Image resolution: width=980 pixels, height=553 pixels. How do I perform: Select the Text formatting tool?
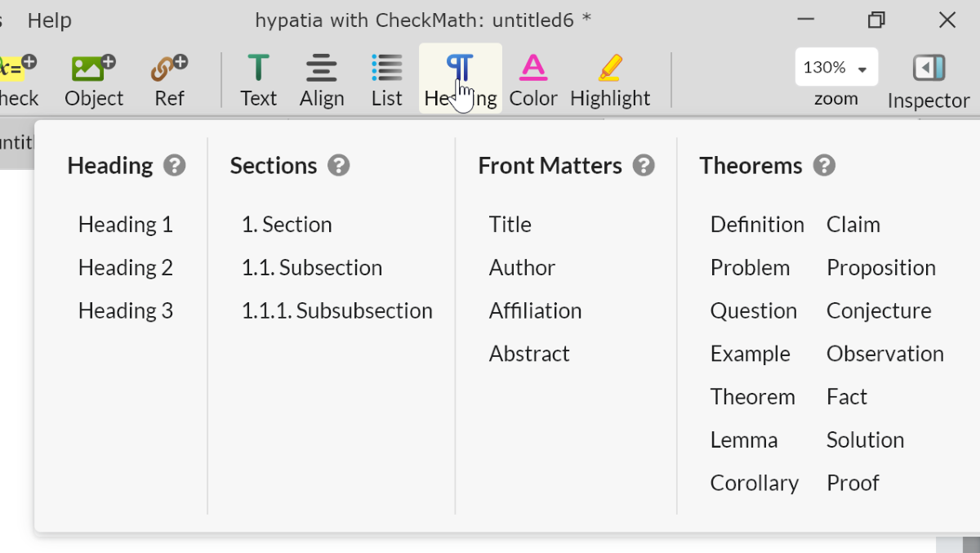pos(258,69)
